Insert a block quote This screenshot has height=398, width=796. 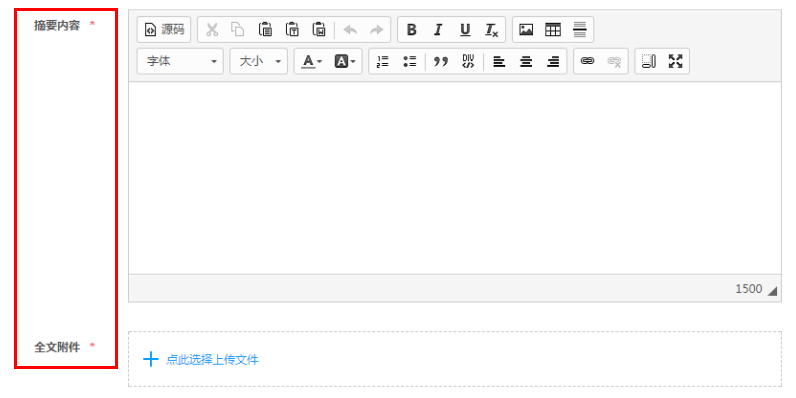441,61
